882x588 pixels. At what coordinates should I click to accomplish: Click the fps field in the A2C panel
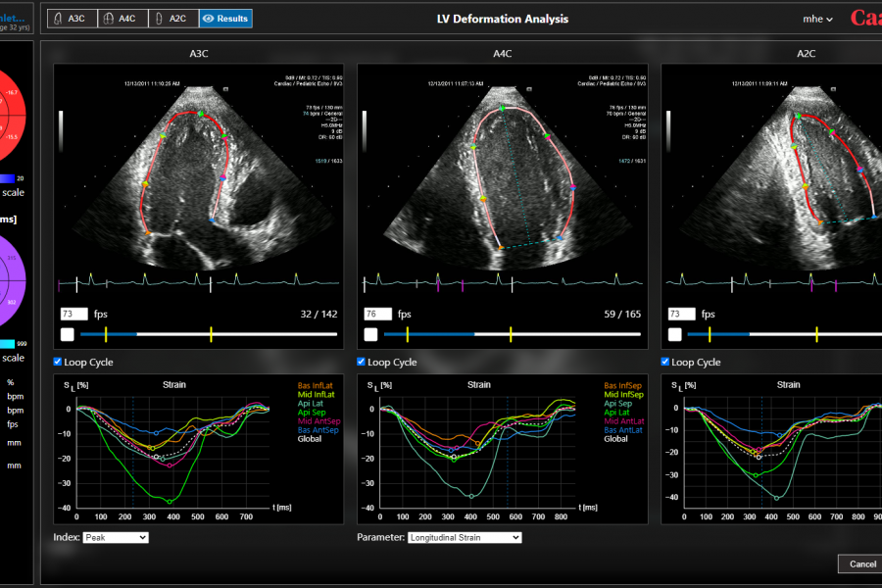pos(681,314)
